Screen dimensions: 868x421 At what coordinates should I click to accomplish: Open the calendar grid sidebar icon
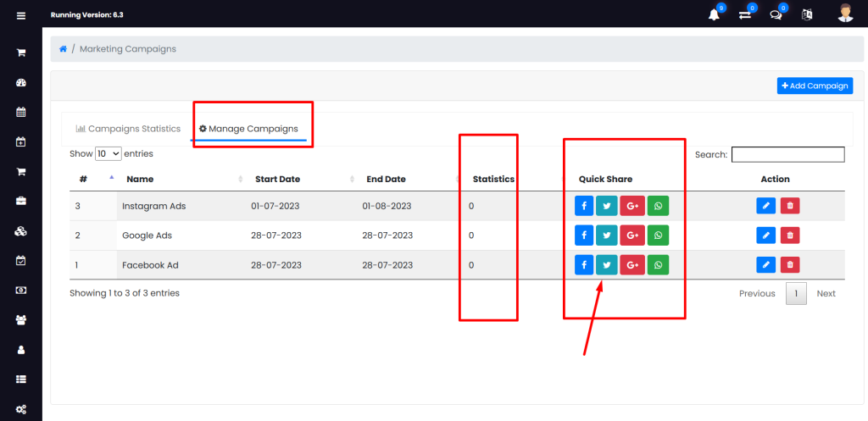click(x=21, y=113)
